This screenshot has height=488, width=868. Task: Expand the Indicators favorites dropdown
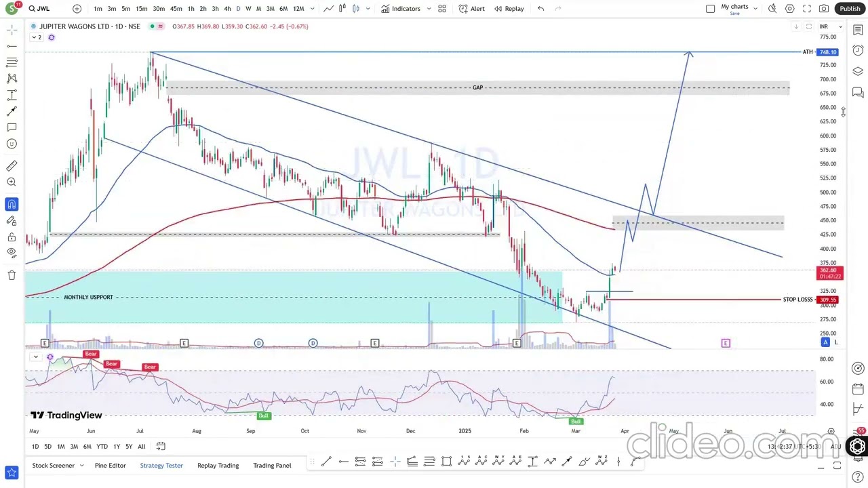coord(429,9)
